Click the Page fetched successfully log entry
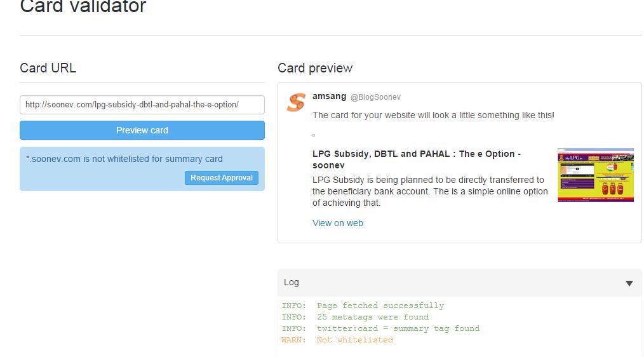The width and height of the screenshot is (644, 357). (x=363, y=306)
